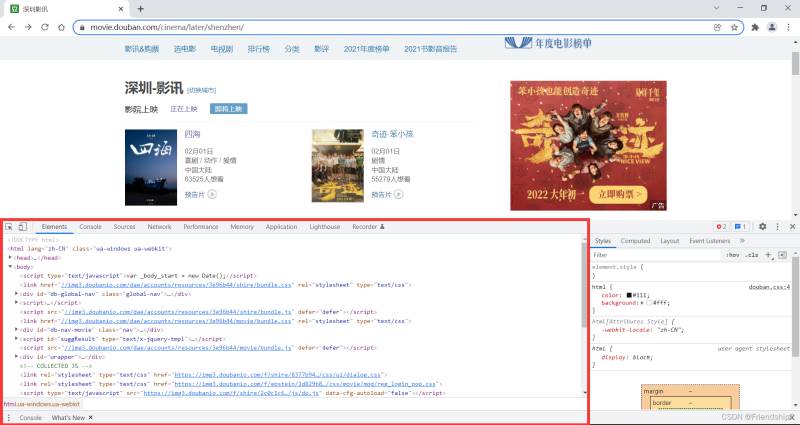Click the 即将上映 coming-soon button

click(228, 109)
